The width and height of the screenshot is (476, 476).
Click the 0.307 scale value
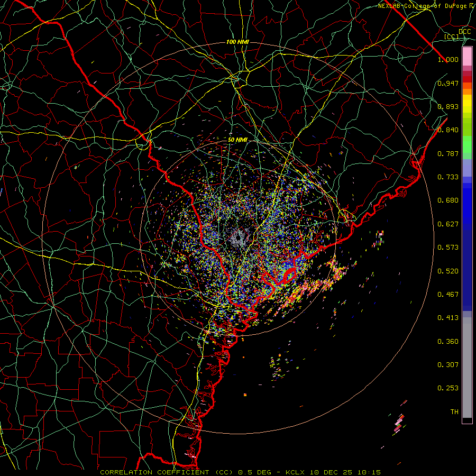448,364
